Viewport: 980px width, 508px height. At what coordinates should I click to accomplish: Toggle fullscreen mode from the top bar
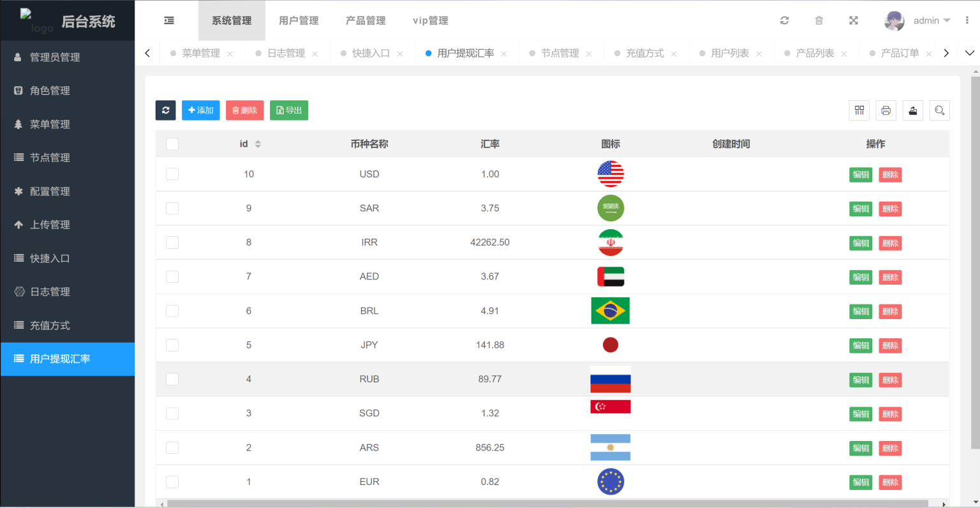pos(854,20)
